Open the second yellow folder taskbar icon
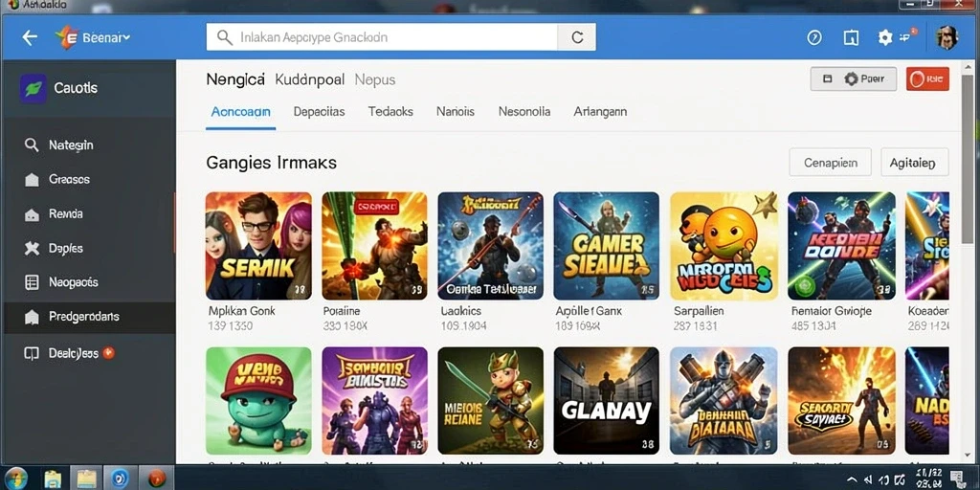Screen dimensions: 980x490 click(x=86, y=479)
